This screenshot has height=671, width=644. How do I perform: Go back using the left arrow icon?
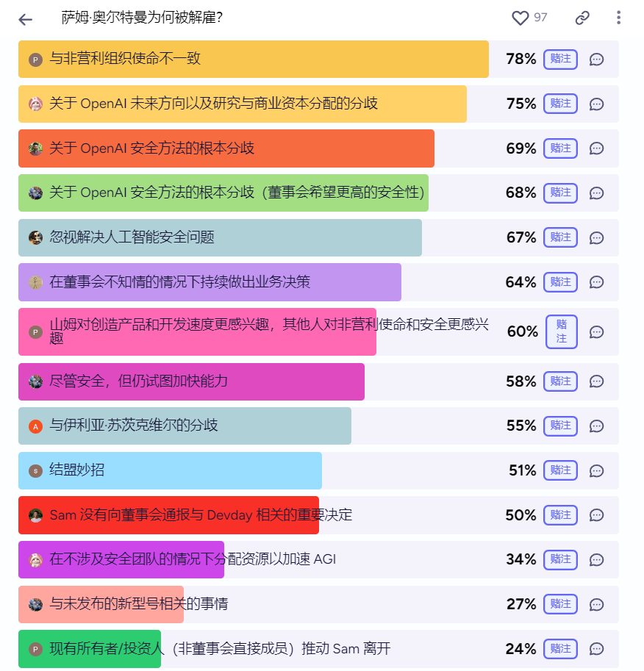pyautogui.click(x=26, y=19)
